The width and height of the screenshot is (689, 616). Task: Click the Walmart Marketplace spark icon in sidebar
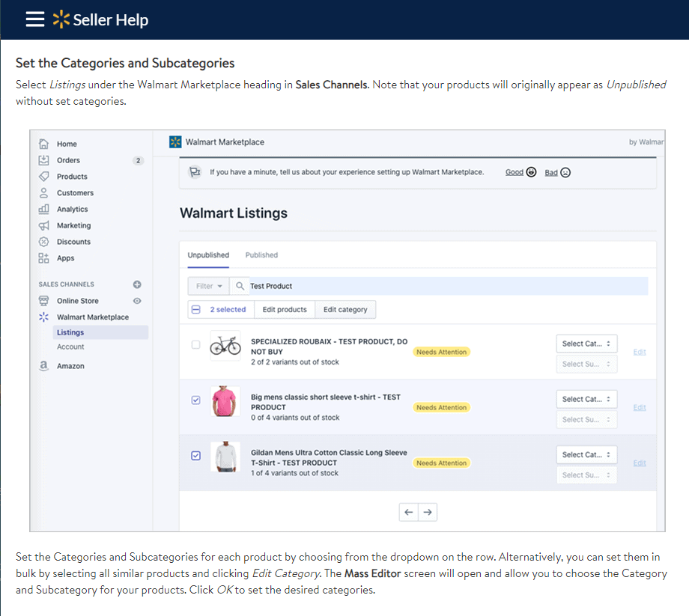pos(43,317)
